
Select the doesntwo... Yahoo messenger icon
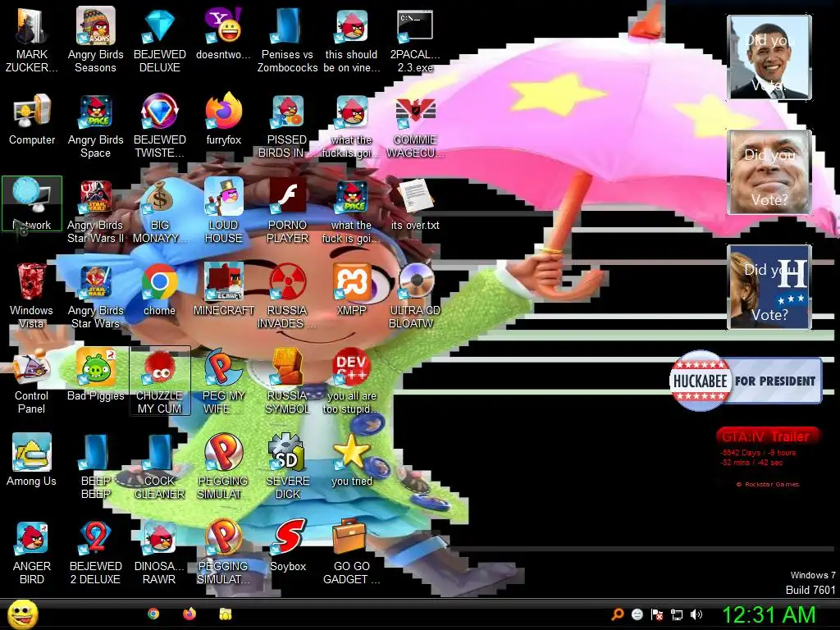point(223,33)
